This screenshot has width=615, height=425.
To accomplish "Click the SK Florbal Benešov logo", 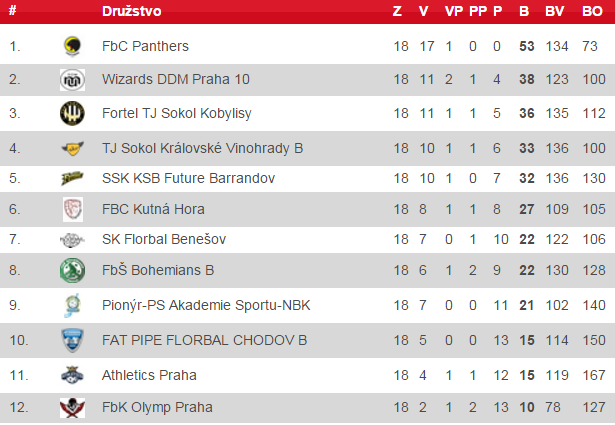I will coord(72,240).
